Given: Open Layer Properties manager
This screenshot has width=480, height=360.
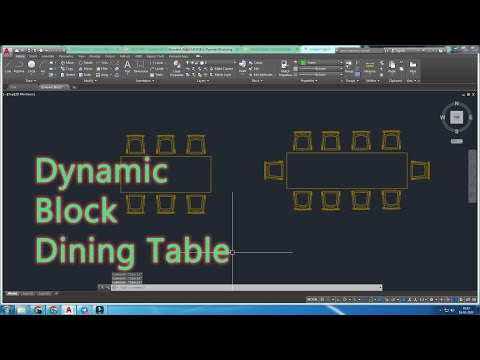Looking at the screenshot, I should click(177, 68).
